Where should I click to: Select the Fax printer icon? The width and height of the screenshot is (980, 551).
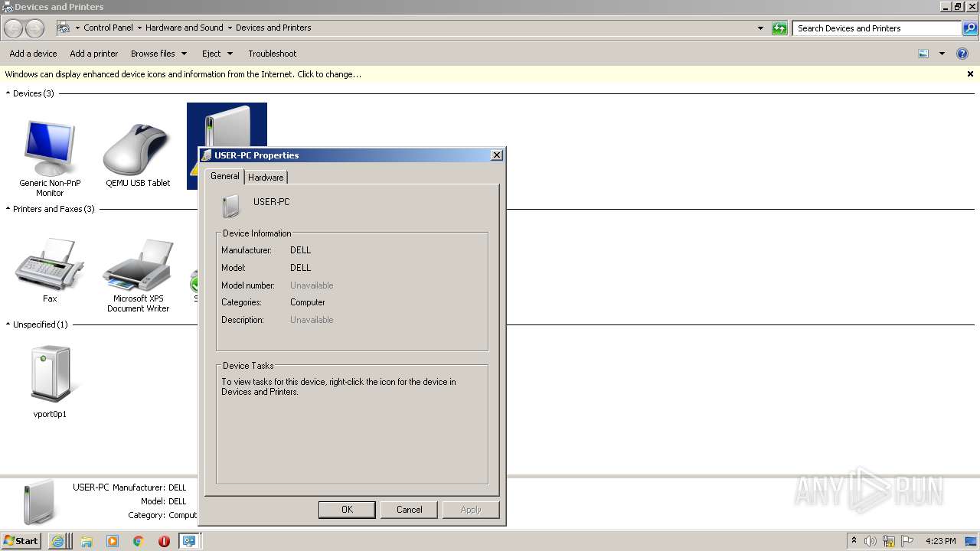[x=50, y=264]
